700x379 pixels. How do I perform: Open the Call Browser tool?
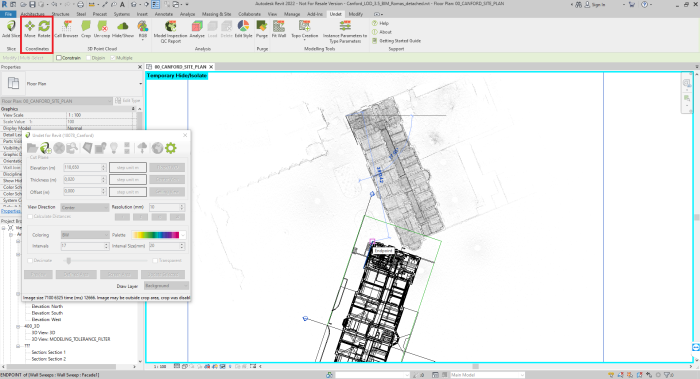(x=67, y=29)
